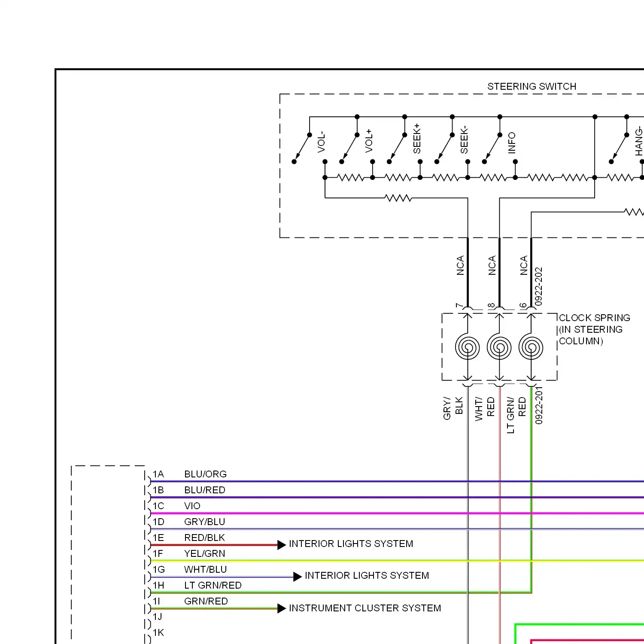Open the INSTRUMENT CLUSTER SYSTEM reference

365,608
